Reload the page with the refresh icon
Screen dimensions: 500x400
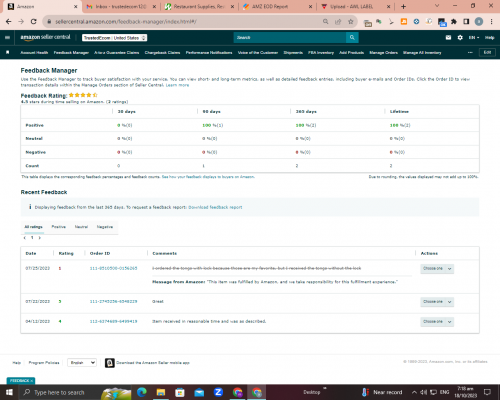[x=33, y=22]
